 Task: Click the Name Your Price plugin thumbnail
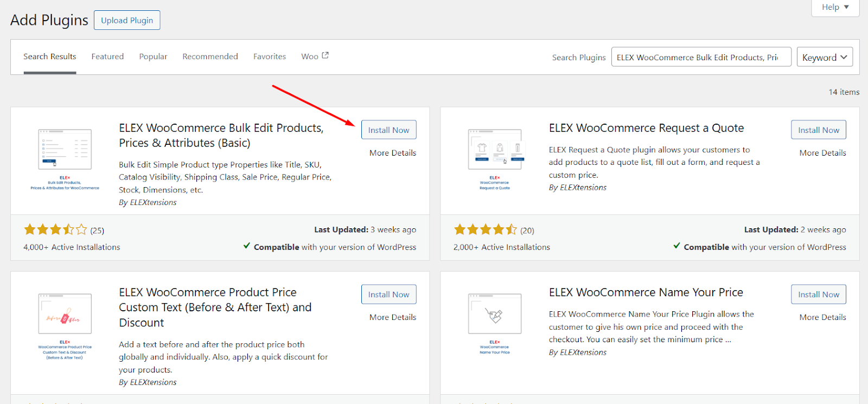495,324
